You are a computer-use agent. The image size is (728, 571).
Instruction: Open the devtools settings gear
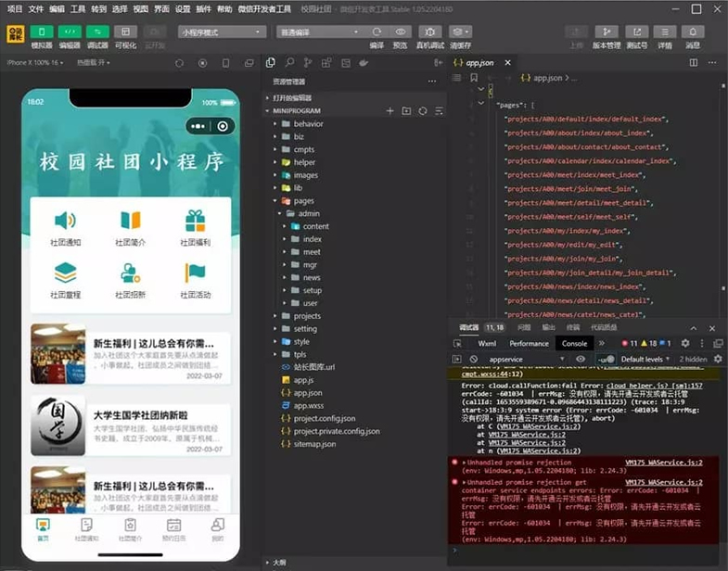tap(685, 344)
